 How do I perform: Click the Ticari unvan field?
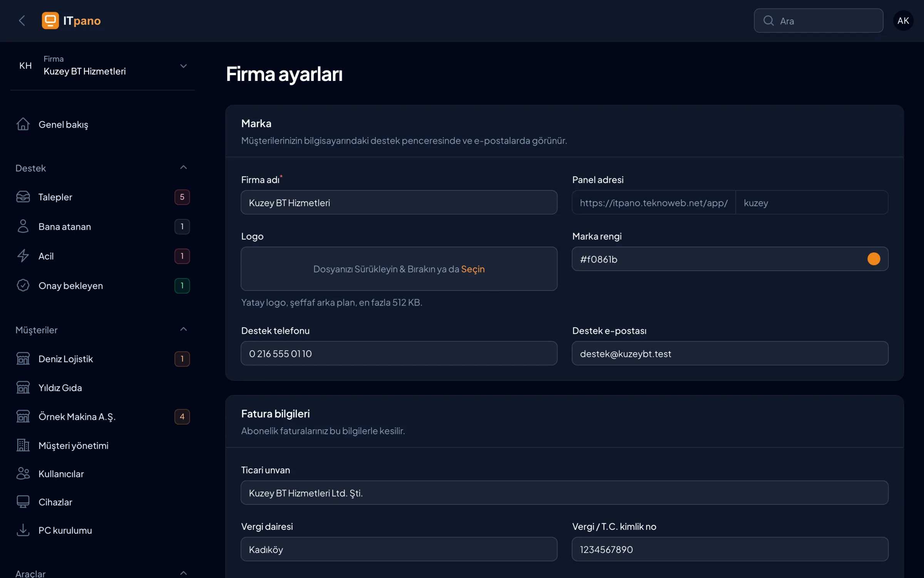pyautogui.click(x=564, y=493)
